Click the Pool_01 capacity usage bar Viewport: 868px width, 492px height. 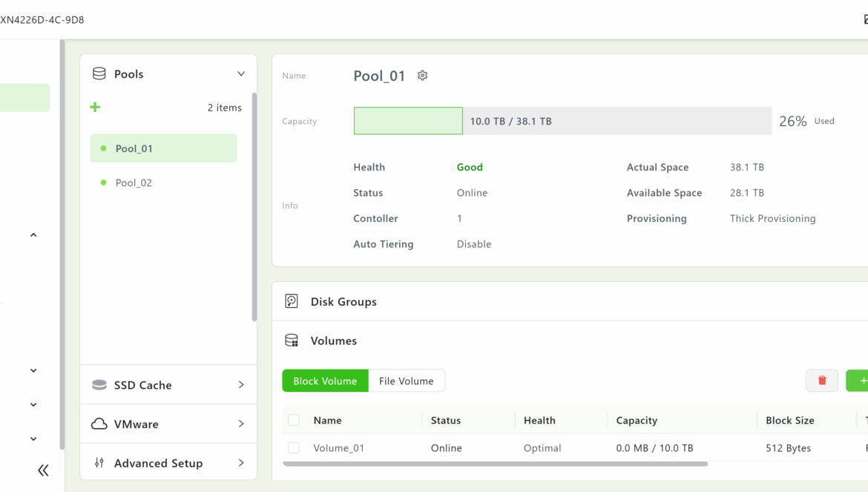(562, 121)
